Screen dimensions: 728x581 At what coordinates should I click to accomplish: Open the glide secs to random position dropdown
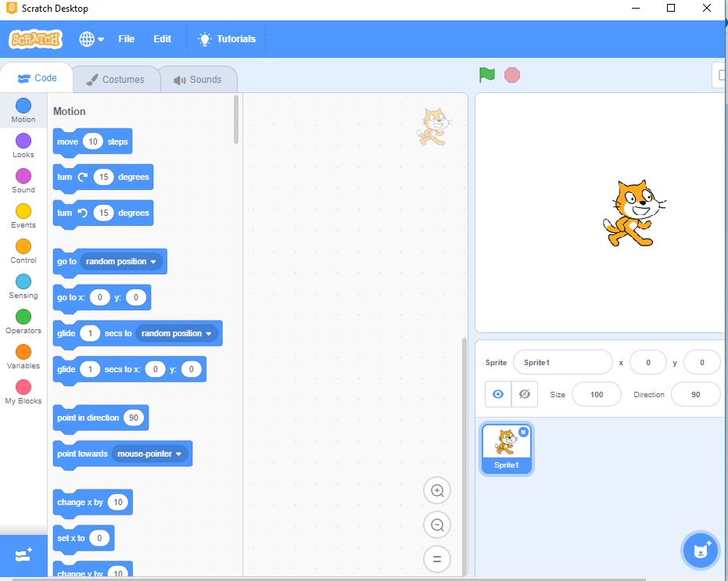[177, 333]
